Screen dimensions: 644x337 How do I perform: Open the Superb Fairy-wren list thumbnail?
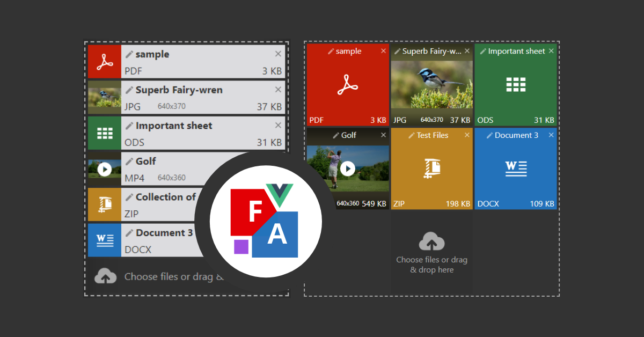click(105, 97)
